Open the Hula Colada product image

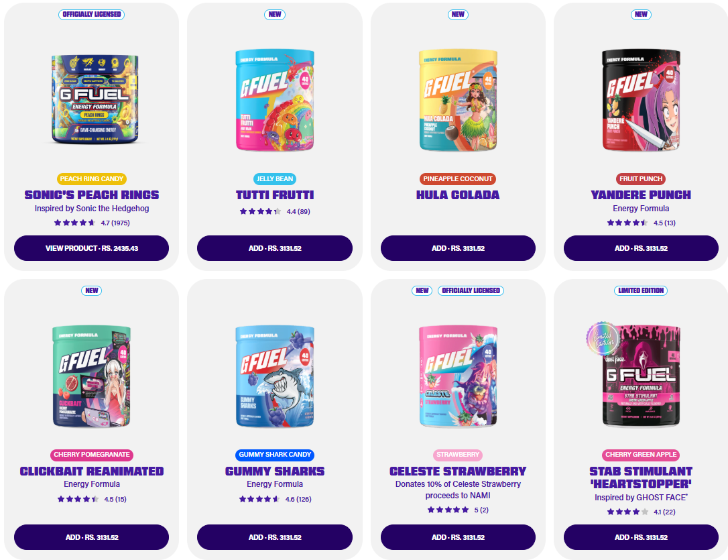click(458, 100)
